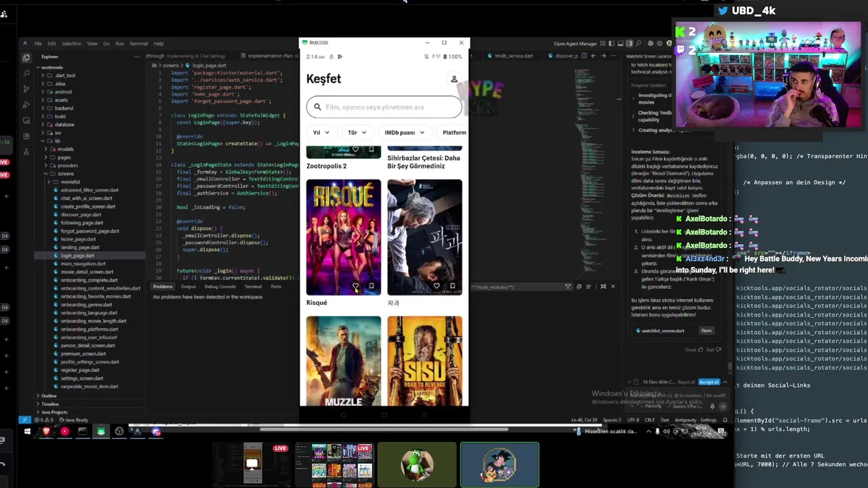Click Windows Start button in taskbar
The width and height of the screenshot is (868, 488).
[27, 431]
